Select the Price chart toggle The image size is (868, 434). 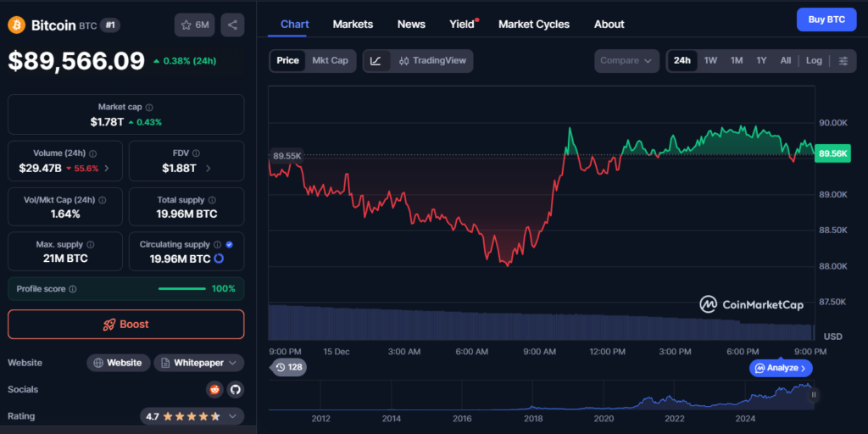pos(288,61)
